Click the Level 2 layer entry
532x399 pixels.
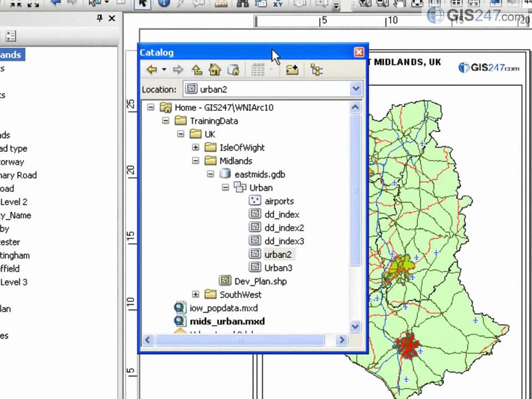13,202
